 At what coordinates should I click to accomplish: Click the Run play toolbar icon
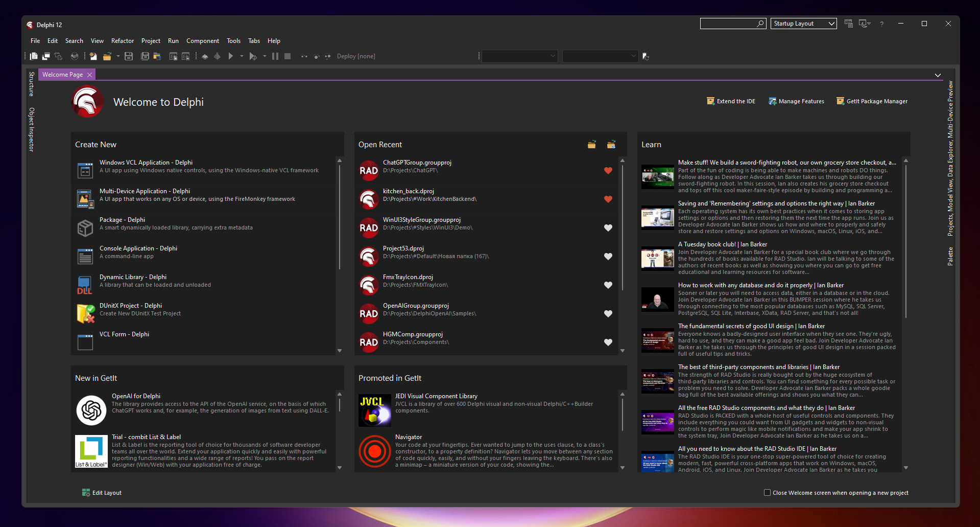[231, 56]
